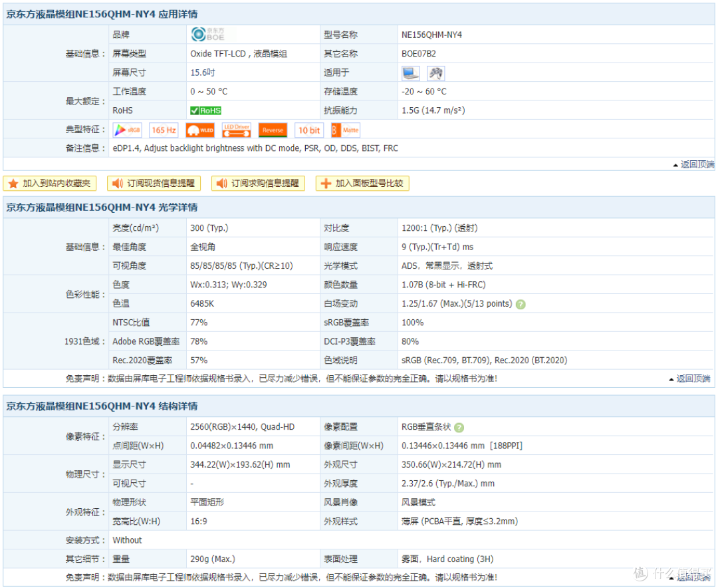
Task: Select contrast ratio 1200:1 value
Action: pyautogui.click(x=439, y=228)
